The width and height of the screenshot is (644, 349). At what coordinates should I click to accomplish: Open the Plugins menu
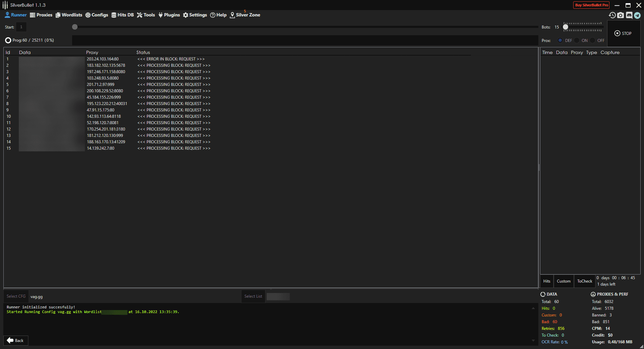tap(169, 15)
